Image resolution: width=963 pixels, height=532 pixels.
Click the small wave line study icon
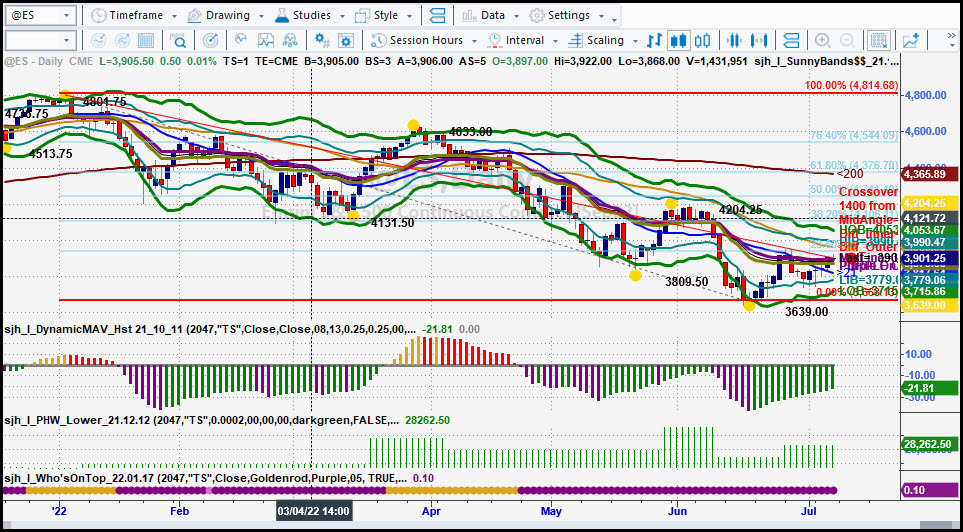(x=241, y=41)
